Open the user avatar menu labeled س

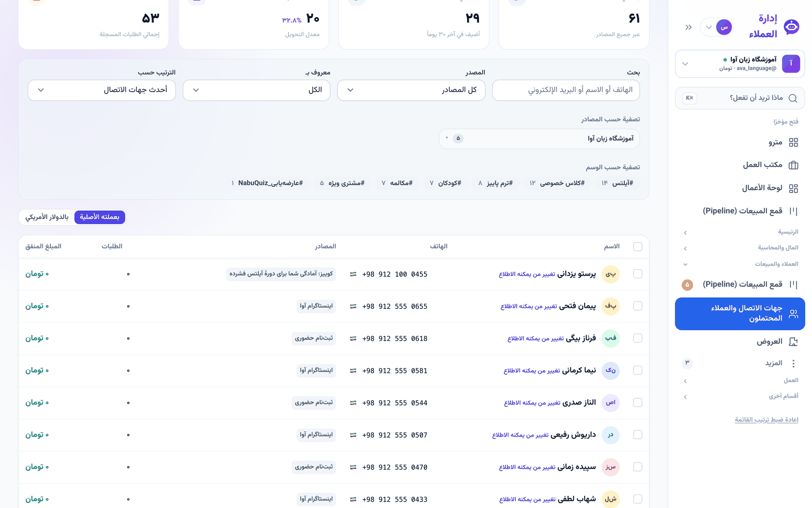click(x=716, y=27)
